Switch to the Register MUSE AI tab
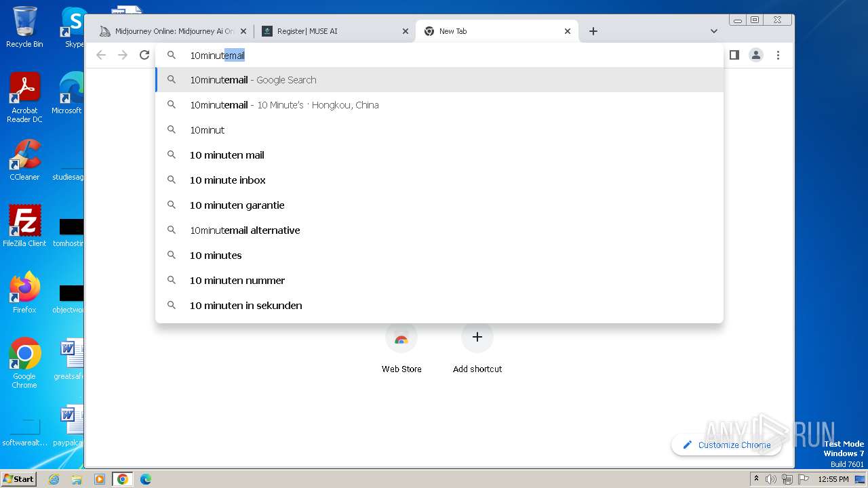Screen dimensions: 868x488 pyautogui.click(x=335, y=31)
